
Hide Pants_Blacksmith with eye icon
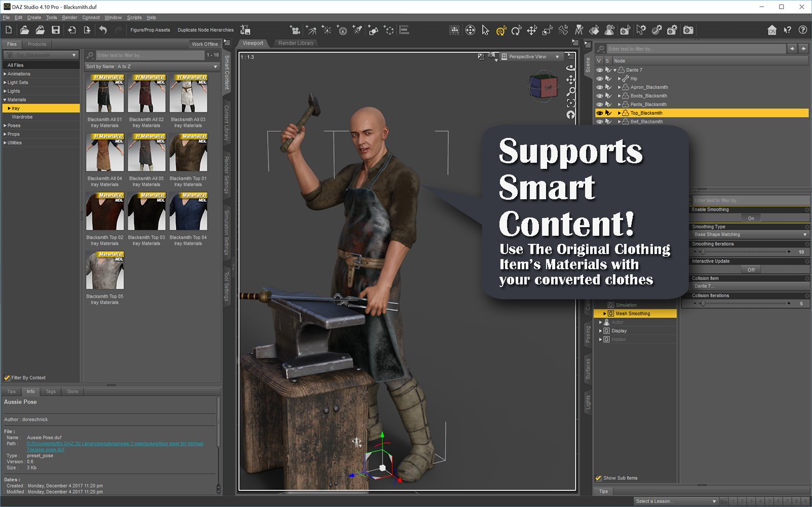(x=600, y=104)
